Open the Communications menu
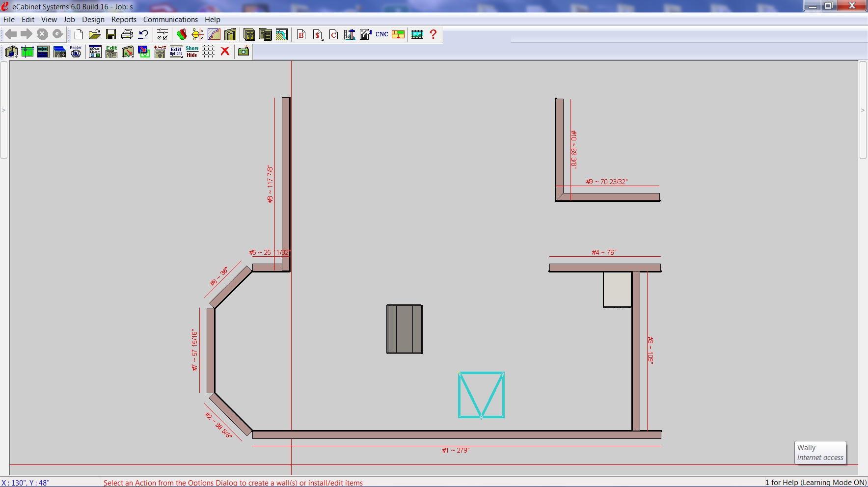 [x=170, y=20]
